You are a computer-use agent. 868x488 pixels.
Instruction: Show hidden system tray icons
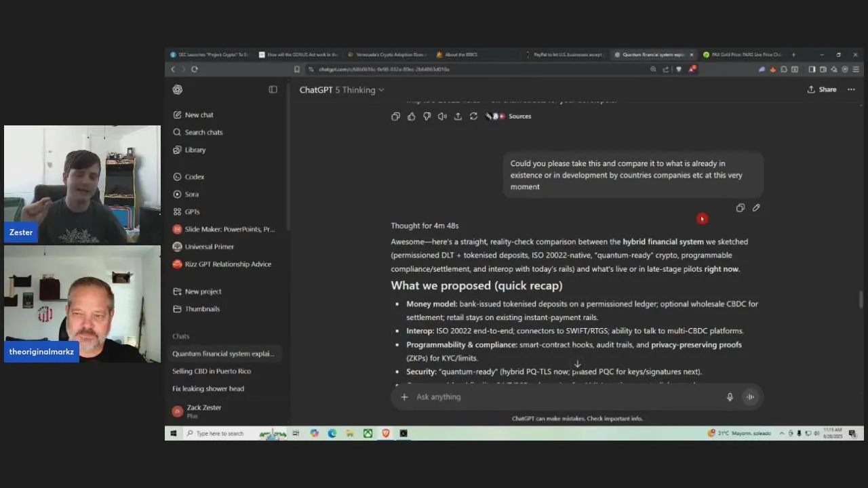point(781,433)
